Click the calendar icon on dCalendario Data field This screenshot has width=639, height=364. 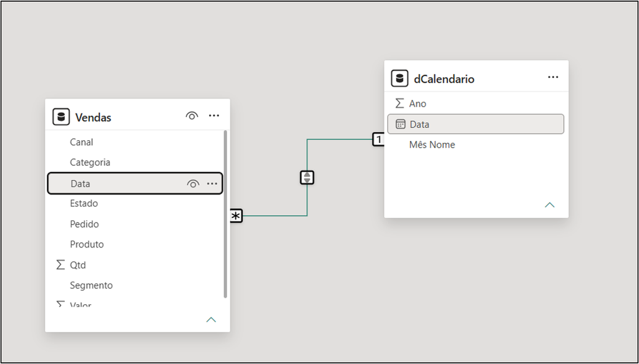(x=401, y=124)
